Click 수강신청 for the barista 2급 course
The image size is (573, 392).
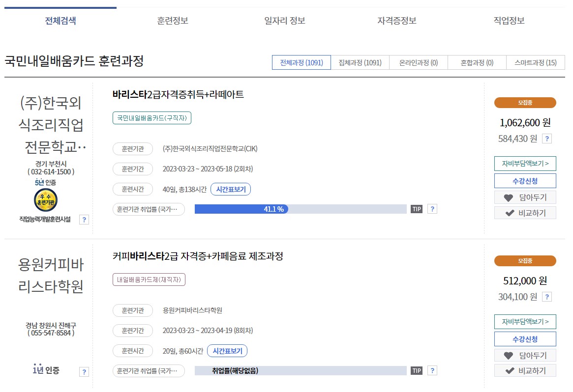coord(525,180)
